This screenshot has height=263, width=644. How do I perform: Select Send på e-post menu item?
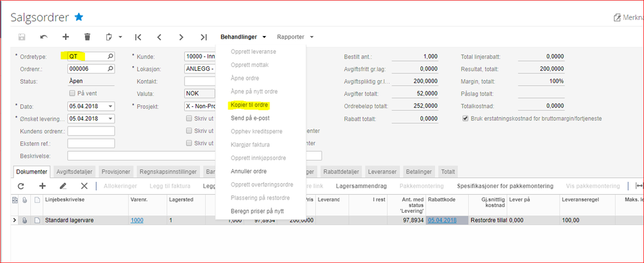(250, 119)
